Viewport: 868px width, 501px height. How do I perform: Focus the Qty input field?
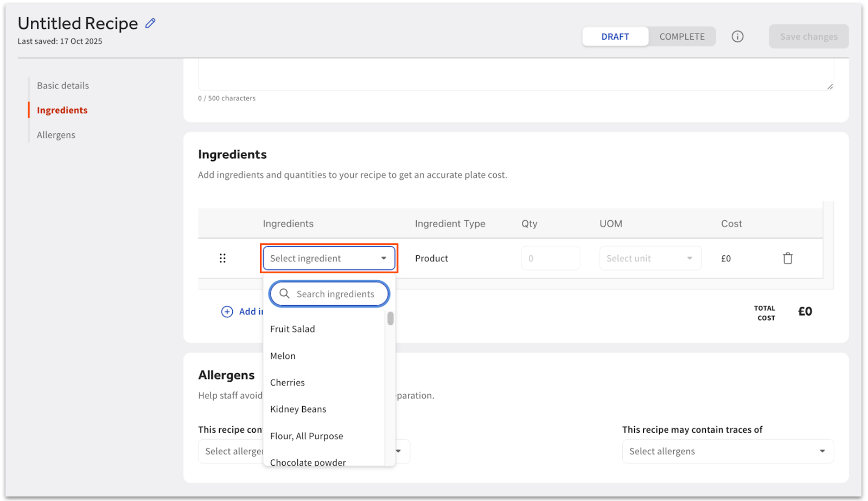pyautogui.click(x=550, y=259)
